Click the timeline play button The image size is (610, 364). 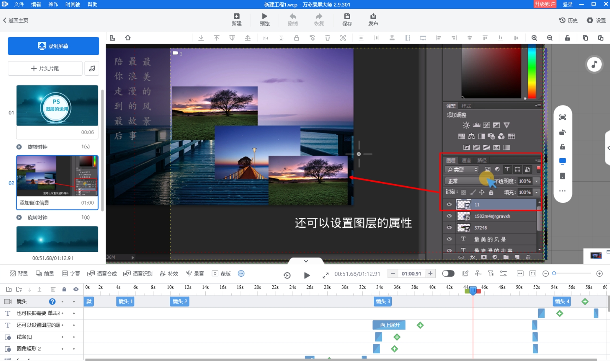(307, 275)
